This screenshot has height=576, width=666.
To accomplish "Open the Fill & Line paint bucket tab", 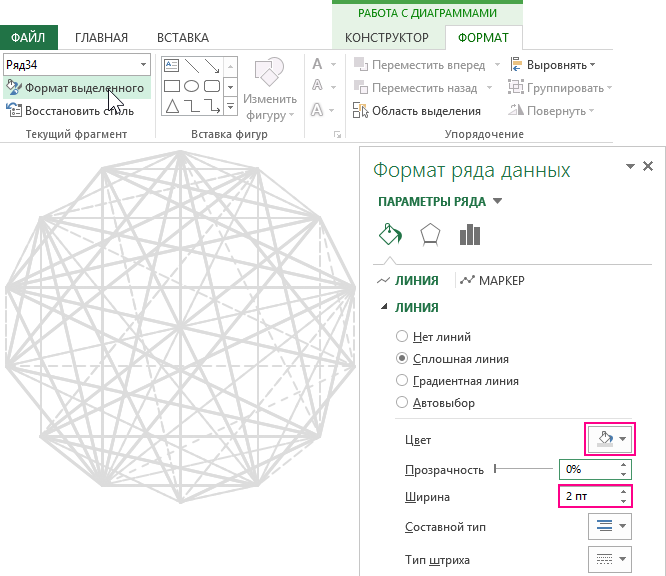I will (389, 234).
